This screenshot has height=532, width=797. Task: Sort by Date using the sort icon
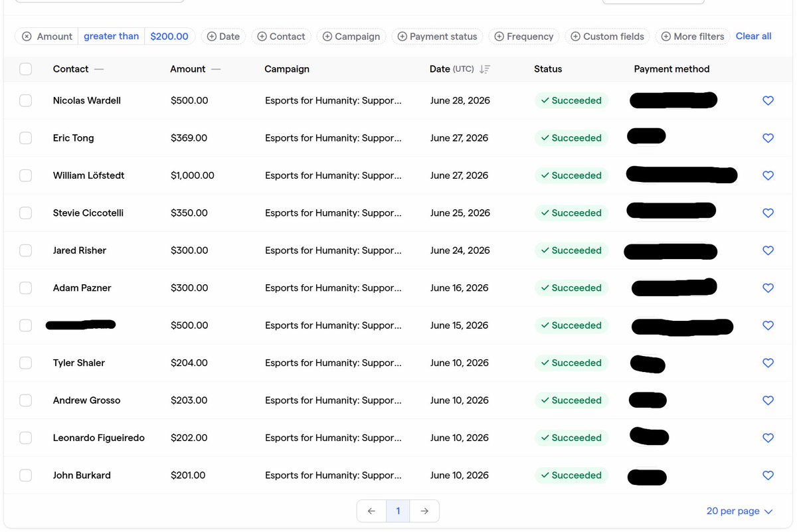tap(485, 69)
